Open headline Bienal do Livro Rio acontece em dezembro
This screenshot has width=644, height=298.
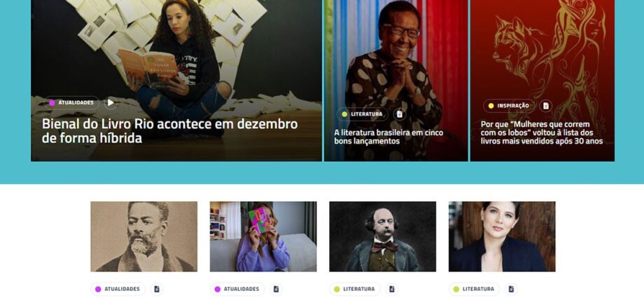169,131
